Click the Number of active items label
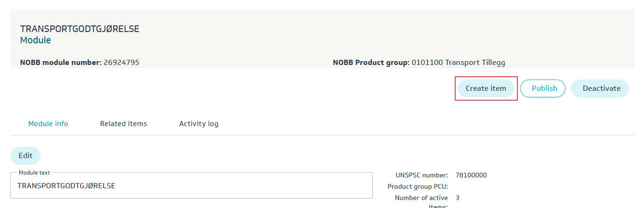 point(421,198)
